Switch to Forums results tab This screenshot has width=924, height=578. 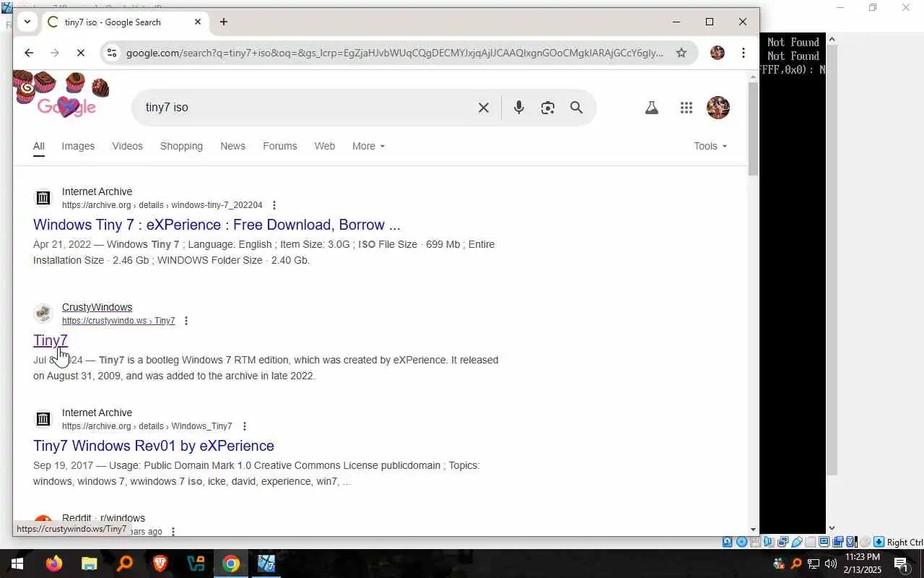pyautogui.click(x=279, y=146)
